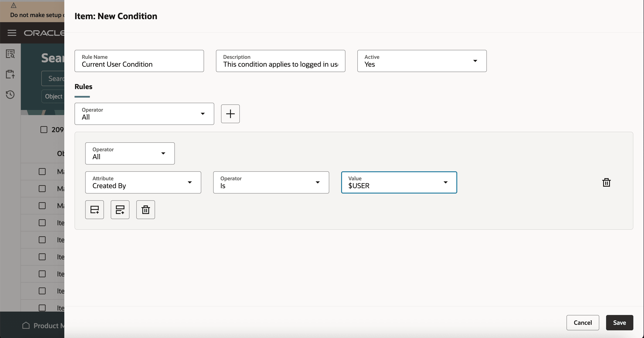644x338 pixels.
Task: Select the Rules tab heading
Action: (83, 87)
